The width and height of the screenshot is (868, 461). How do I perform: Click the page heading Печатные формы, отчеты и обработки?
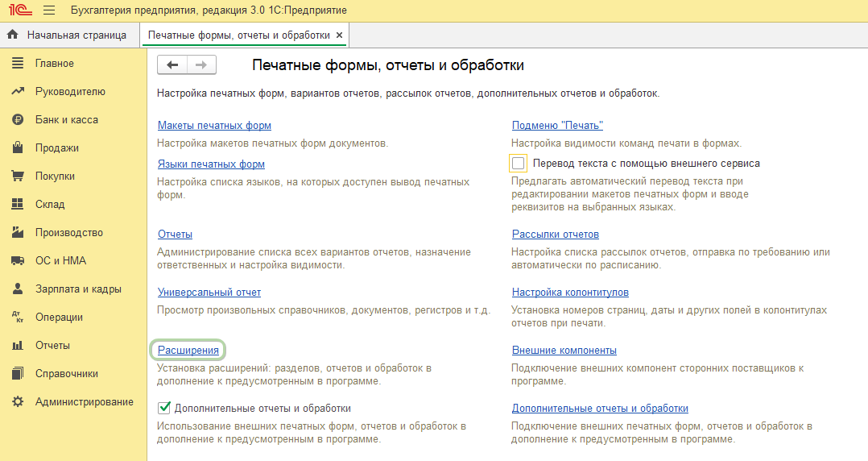388,64
